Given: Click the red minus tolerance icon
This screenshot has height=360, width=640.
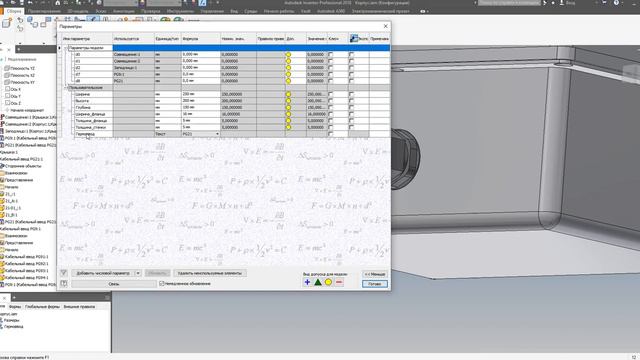Looking at the screenshot, I should pos(339,282).
